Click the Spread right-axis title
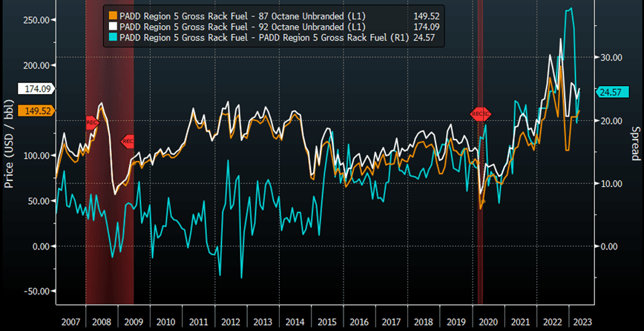644x331 pixels. pyautogui.click(x=635, y=143)
